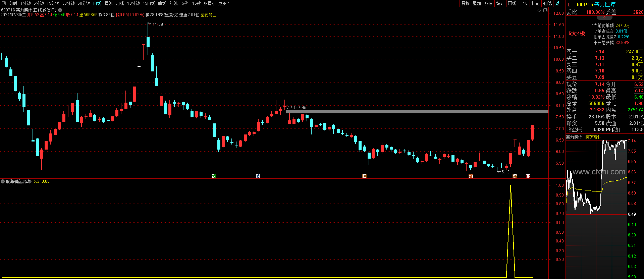Select the 30分钟 period tab

pyautogui.click(x=68, y=3)
